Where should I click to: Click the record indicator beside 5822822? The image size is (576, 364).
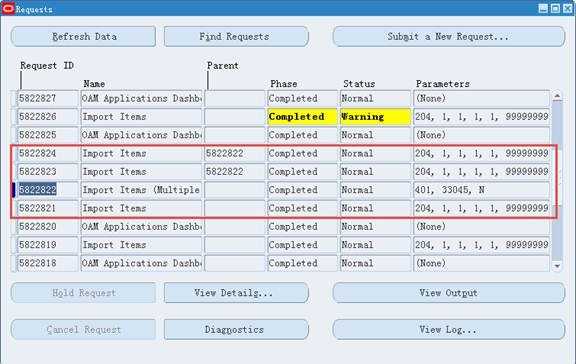point(14,190)
